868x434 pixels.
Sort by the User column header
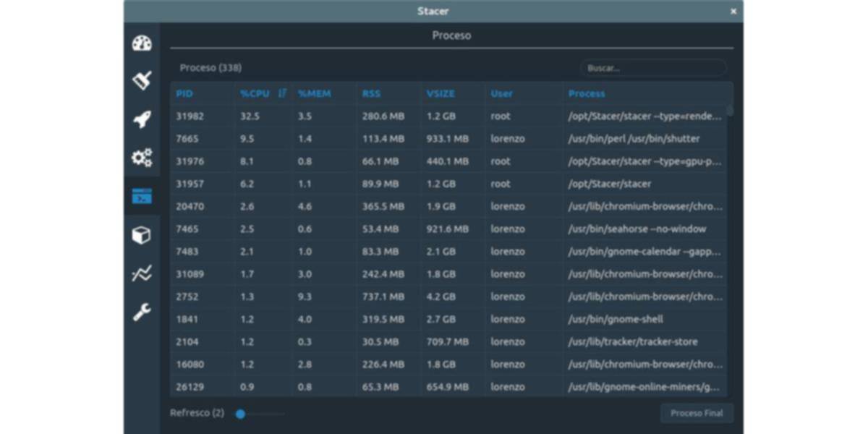(x=501, y=93)
